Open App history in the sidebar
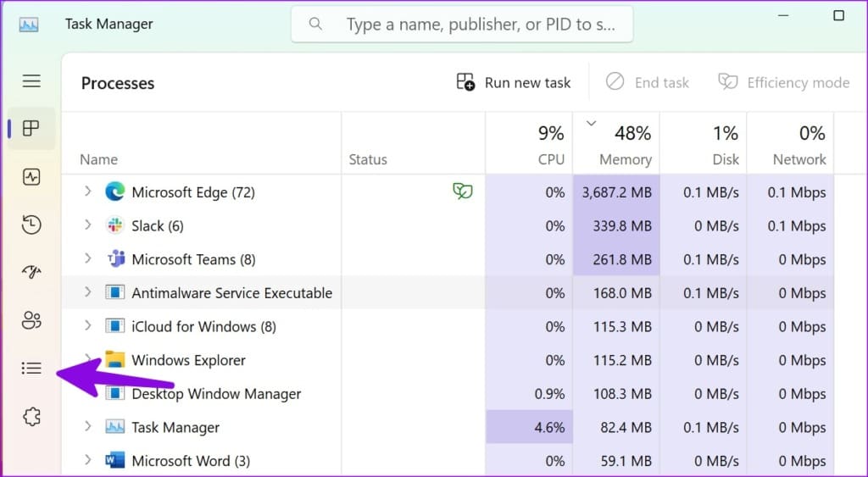This screenshot has height=477, width=868. pyautogui.click(x=31, y=225)
